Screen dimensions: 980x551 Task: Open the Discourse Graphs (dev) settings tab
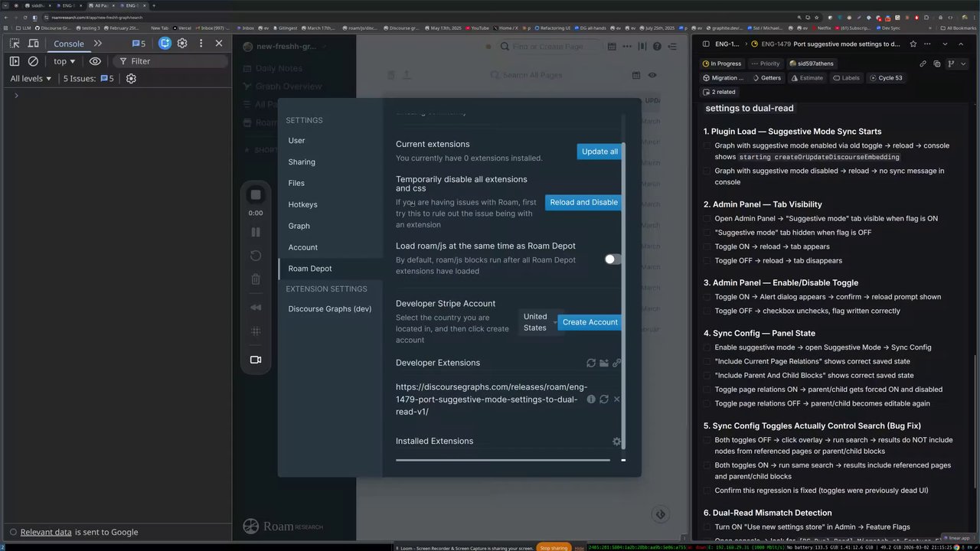pyautogui.click(x=330, y=309)
